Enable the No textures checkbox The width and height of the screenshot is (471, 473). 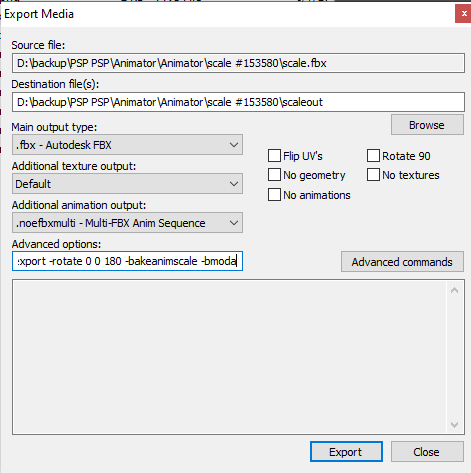373,175
